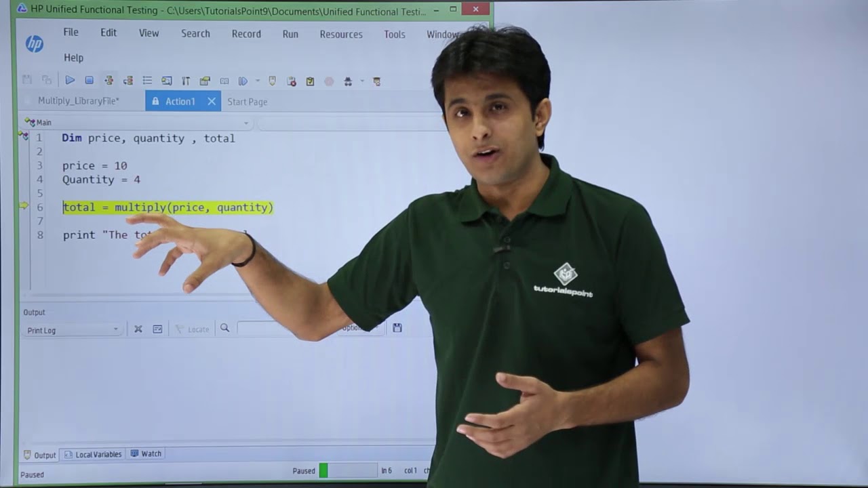
Task: Click highlighted line 'total = multiply(price, quantity)'
Action: click(x=168, y=207)
